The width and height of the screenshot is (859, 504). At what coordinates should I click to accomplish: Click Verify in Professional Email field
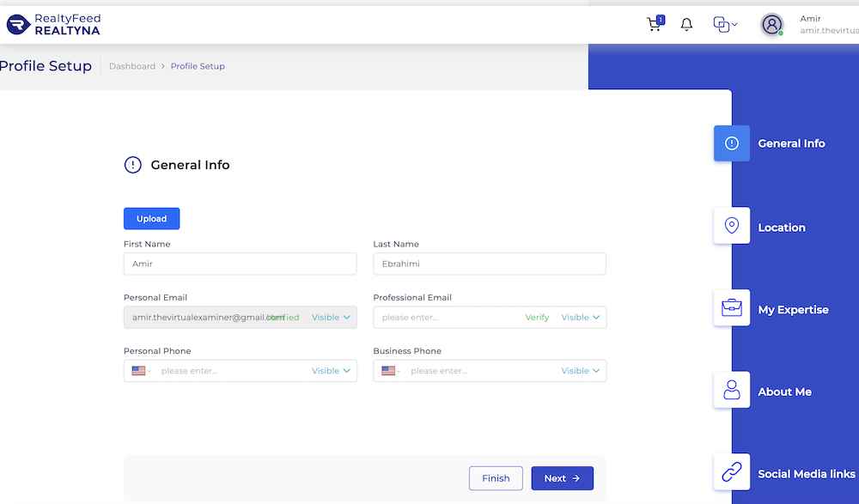point(537,317)
